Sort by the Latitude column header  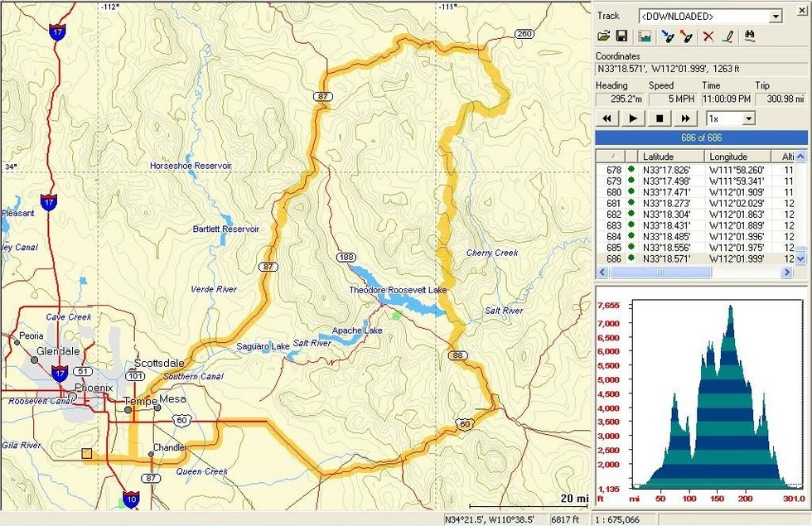tap(671, 157)
